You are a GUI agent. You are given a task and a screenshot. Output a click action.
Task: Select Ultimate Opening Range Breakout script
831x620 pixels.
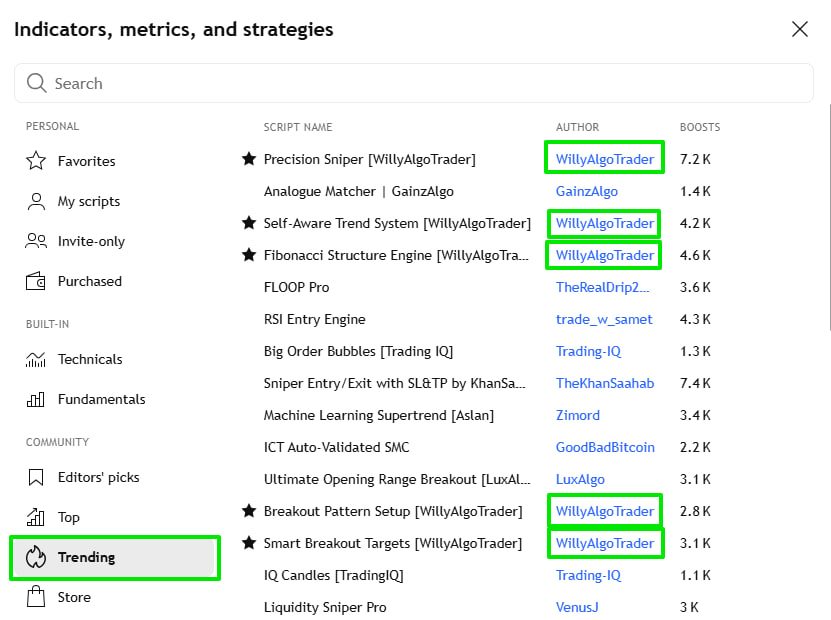pyautogui.click(x=397, y=479)
